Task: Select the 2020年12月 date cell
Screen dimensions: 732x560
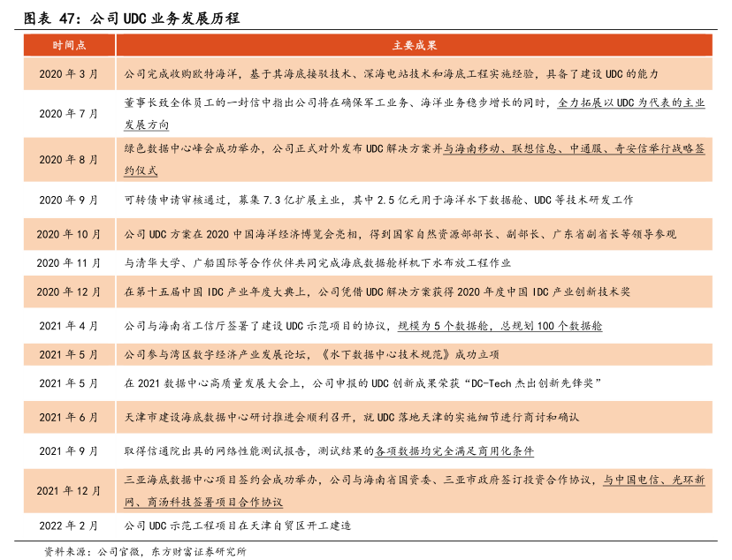Action: pos(69,291)
